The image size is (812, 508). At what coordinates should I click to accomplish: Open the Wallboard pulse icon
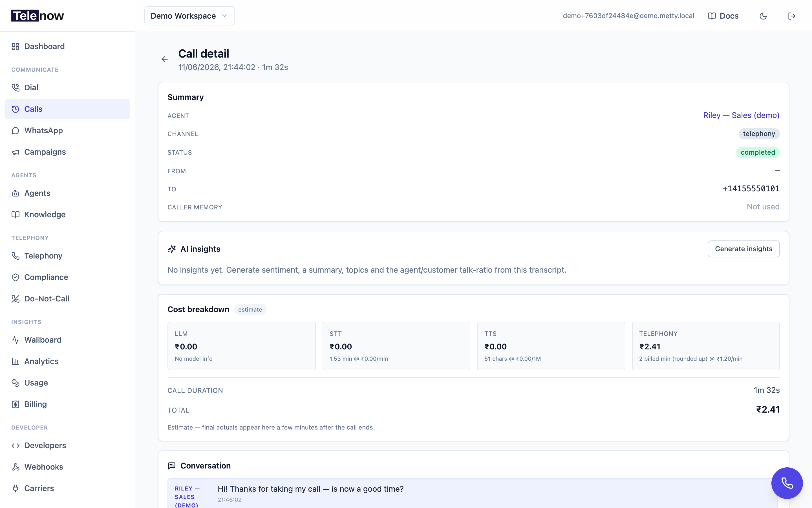(x=16, y=340)
